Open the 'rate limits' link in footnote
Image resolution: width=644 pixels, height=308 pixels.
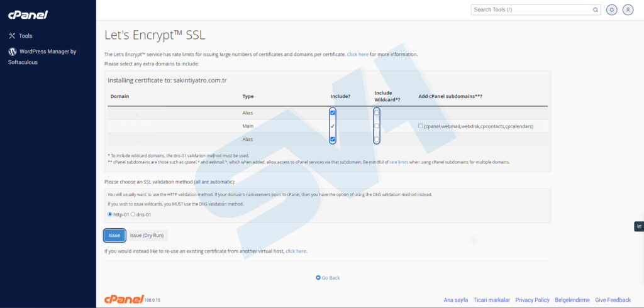[399, 162]
